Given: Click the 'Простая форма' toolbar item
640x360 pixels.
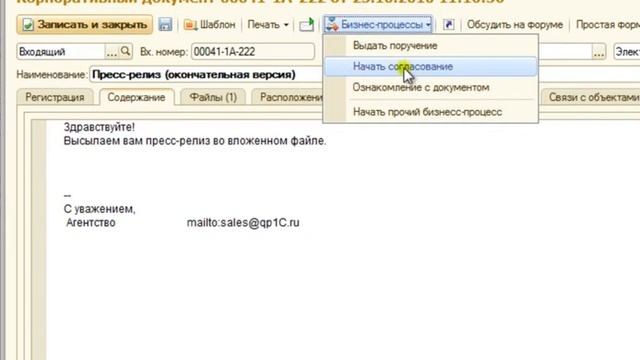Looking at the screenshot, I should (608, 25).
